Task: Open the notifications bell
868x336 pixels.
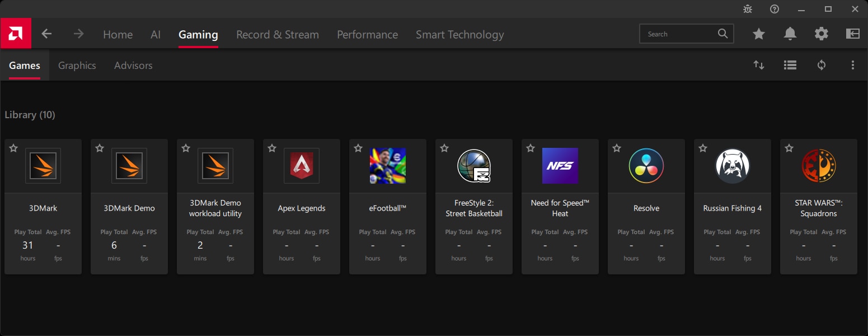Action: [790, 34]
